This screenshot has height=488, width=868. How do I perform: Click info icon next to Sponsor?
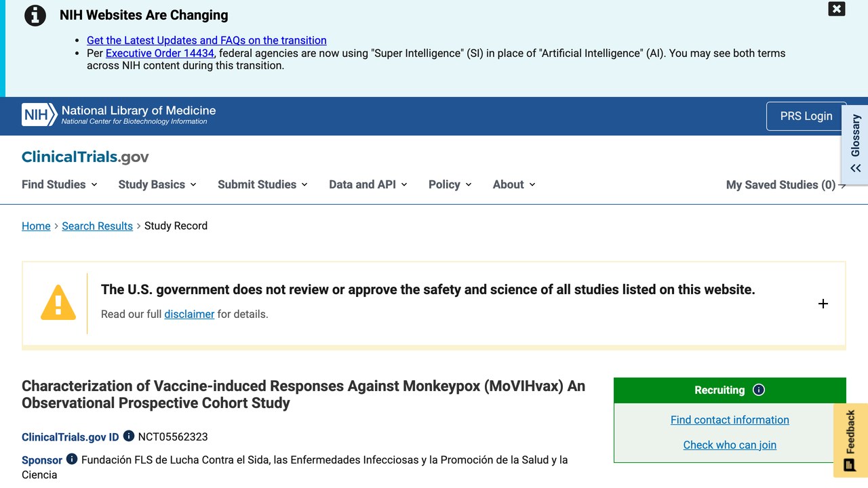pyautogui.click(x=72, y=459)
